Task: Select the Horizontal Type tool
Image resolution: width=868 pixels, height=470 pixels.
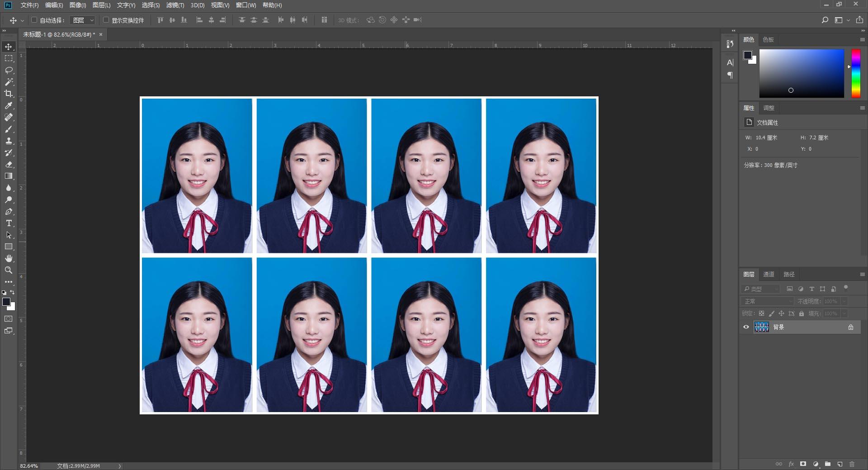Action: tap(9, 223)
